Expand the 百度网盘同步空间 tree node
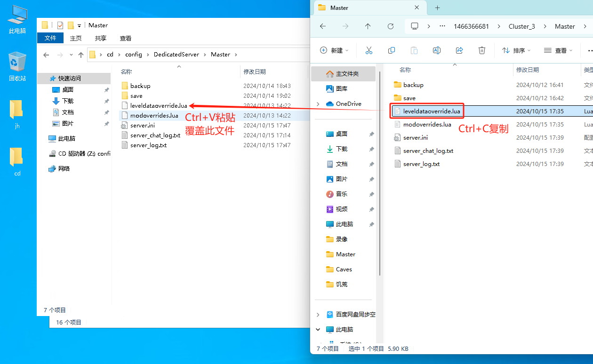 [318, 315]
